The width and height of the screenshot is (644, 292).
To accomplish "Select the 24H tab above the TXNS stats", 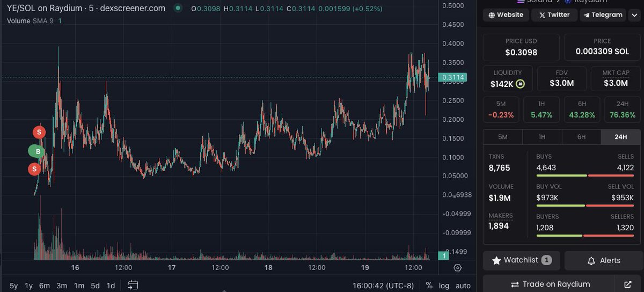I will pos(621,137).
